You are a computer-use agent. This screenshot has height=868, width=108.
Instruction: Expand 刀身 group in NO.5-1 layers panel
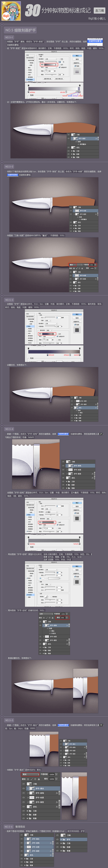[72, 151]
